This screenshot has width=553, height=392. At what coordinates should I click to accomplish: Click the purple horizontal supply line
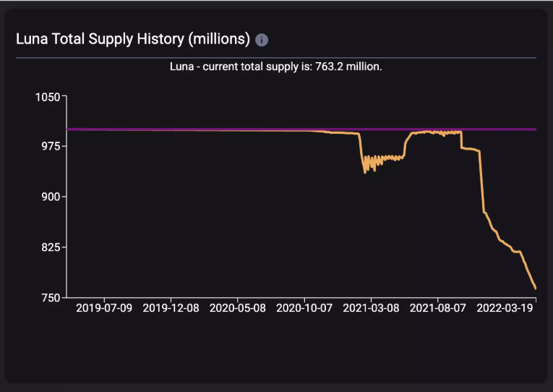[x=212, y=129]
